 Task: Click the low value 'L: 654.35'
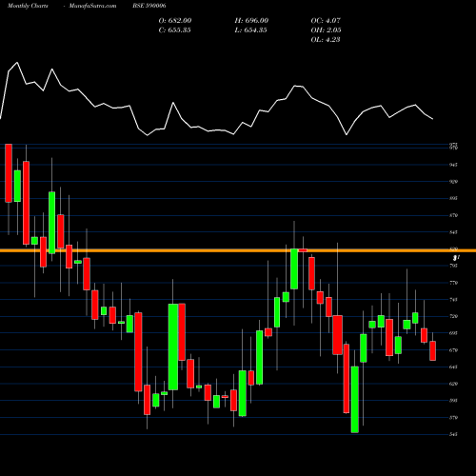[x=250, y=30]
